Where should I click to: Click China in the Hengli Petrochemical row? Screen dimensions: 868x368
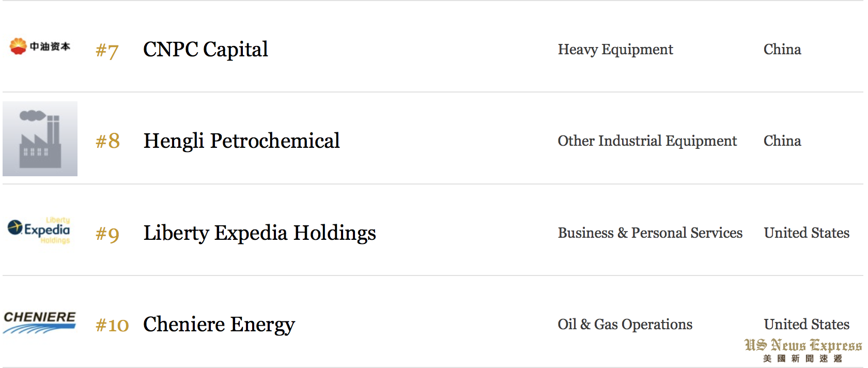(x=782, y=141)
